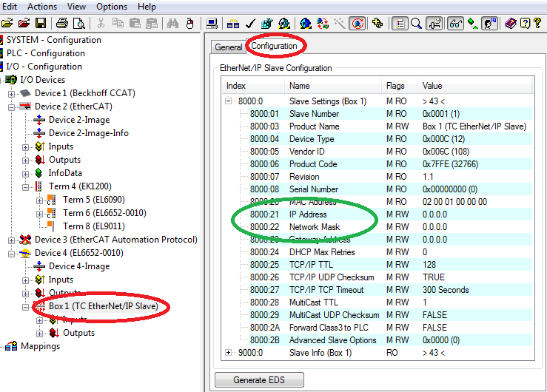The width and height of the screenshot is (547, 392).
Task: Open the Actions menu
Action: (42, 7)
